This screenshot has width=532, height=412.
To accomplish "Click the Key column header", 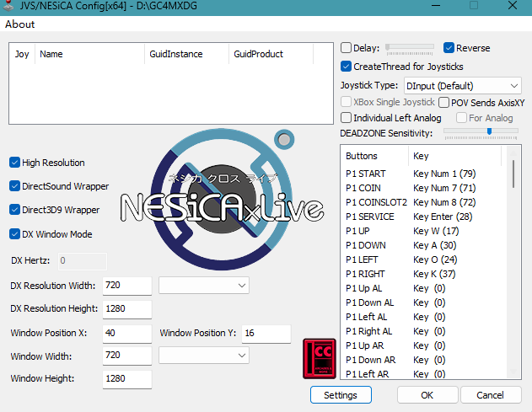I will 454,156.
